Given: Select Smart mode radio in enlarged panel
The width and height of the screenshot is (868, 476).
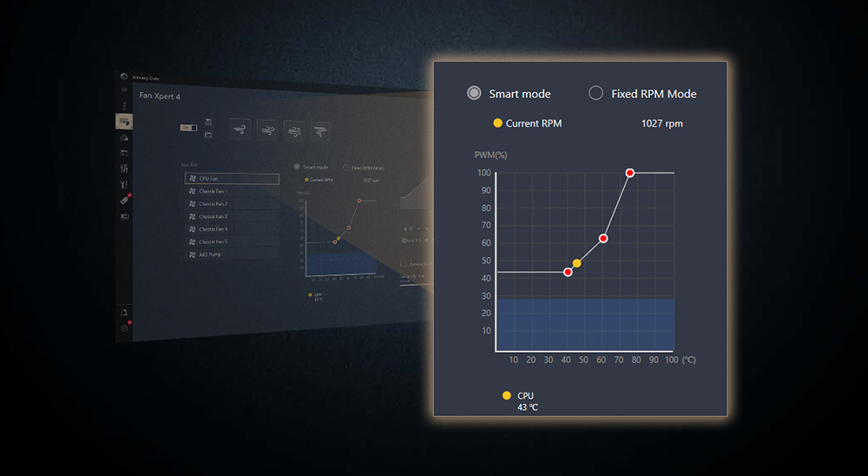Looking at the screenshot, I should click(x=474, y=93).
